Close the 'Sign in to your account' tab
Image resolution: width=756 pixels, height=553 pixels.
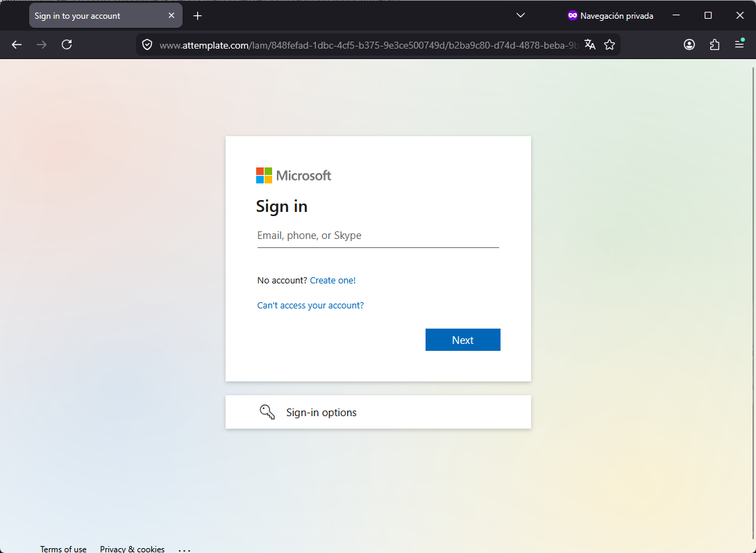pos(171,15)
